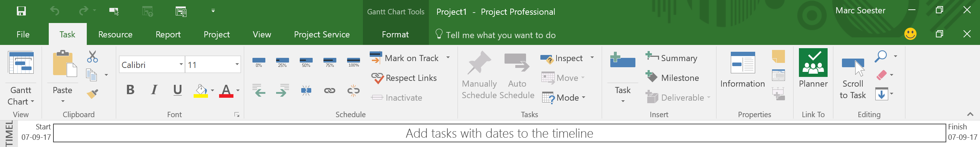The image size is (980, 147).
Task: Click the Save icon in quick access toolbar
Action: point(21,11)
